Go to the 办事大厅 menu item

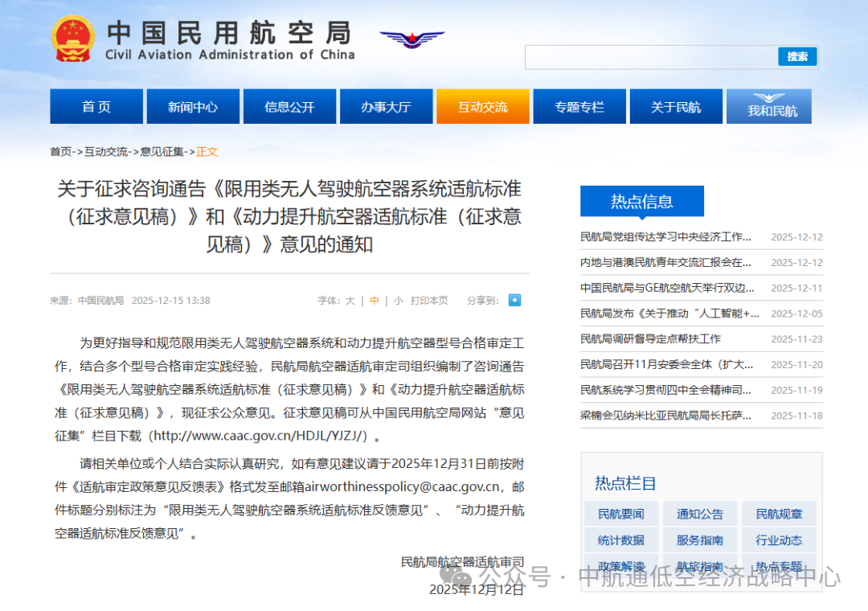[x=386, y=107]
